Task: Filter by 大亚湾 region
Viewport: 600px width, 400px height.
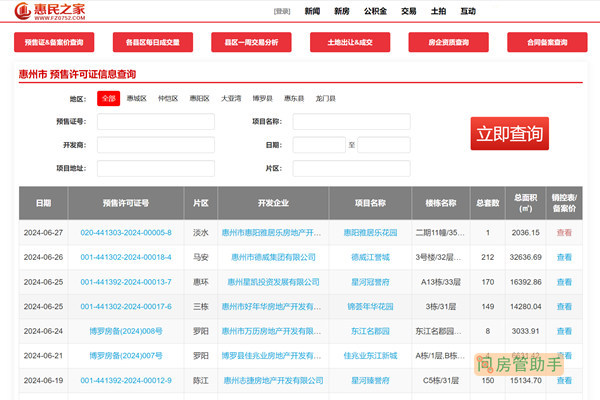Action: (231, 98)
